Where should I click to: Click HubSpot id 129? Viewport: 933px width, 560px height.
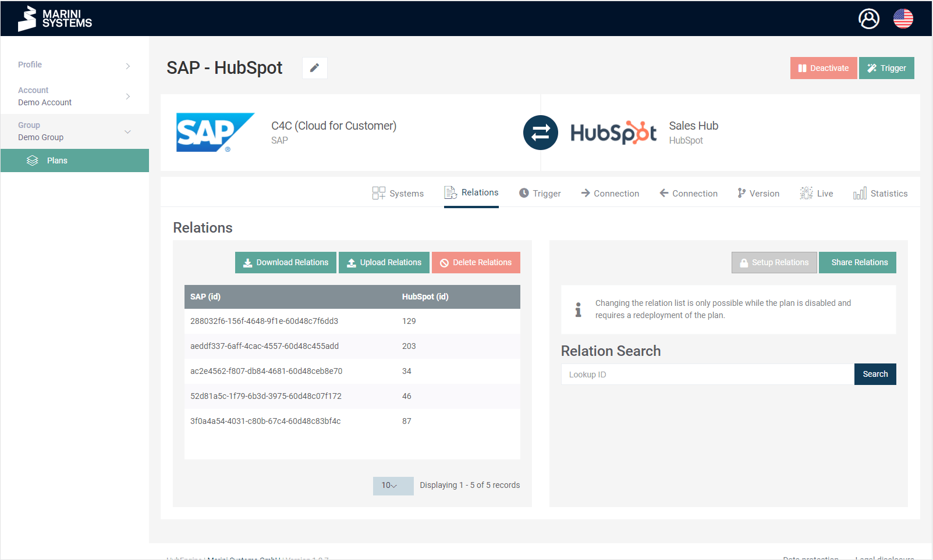[x=409, y=321]
